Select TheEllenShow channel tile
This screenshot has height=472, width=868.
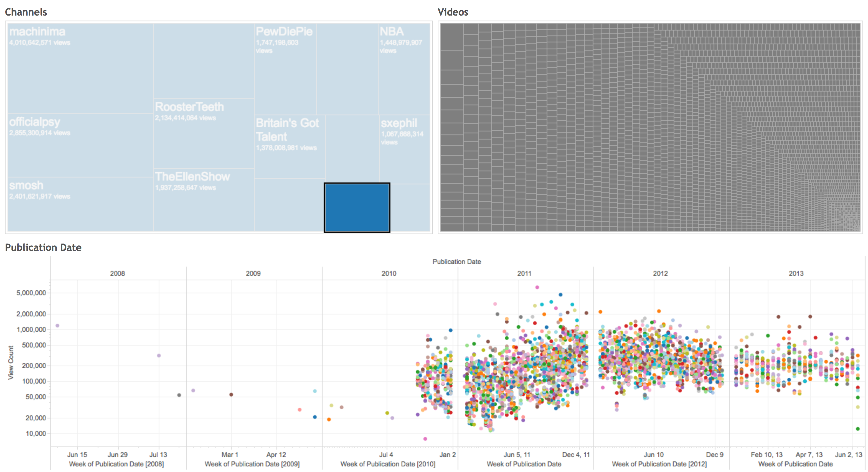tap(204, 200)
